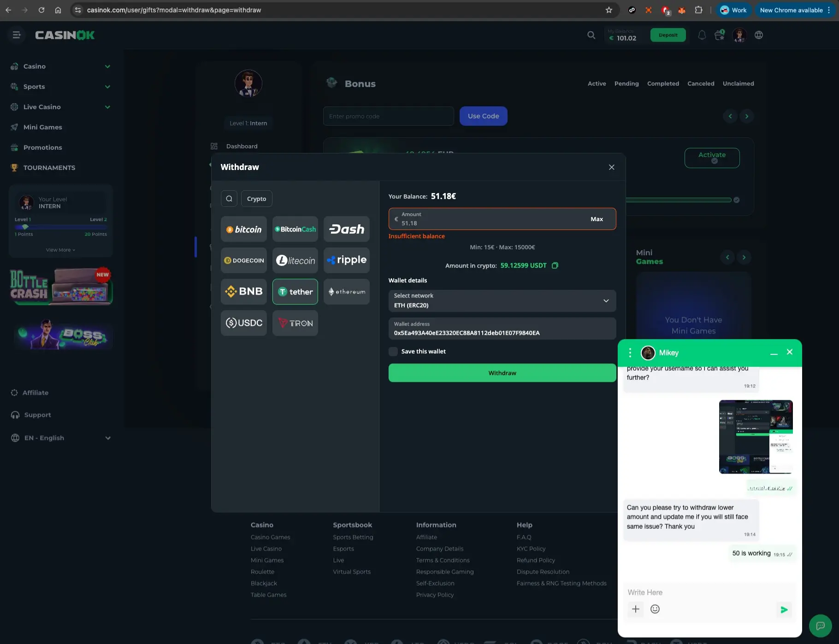The image size is (839, 644).
Task: Open TOURNAMENTS in the sidebar
Action: coord(49,168)
